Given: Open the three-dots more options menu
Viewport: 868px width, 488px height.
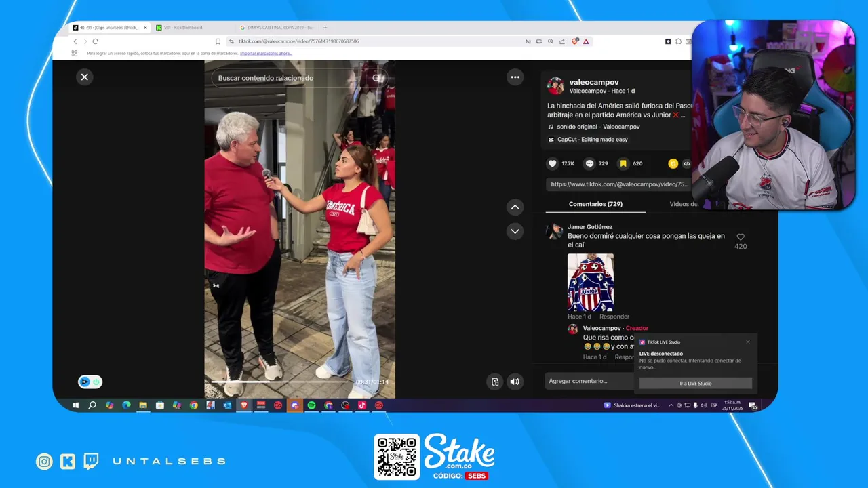Looking at the screenshot, I should (x=515, y=77).
